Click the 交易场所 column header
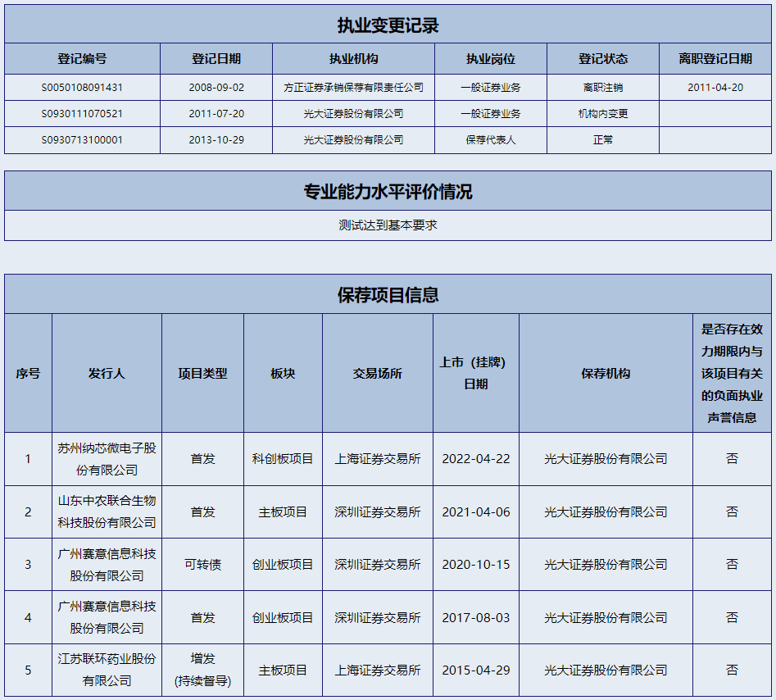This screenshot has width=776, height=700. click(x=377, y=373)
